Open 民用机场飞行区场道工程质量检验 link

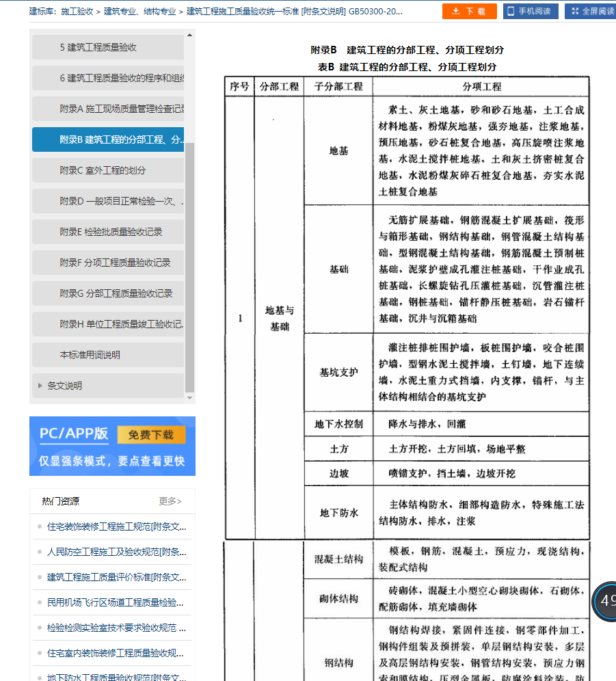pos(116,602)
